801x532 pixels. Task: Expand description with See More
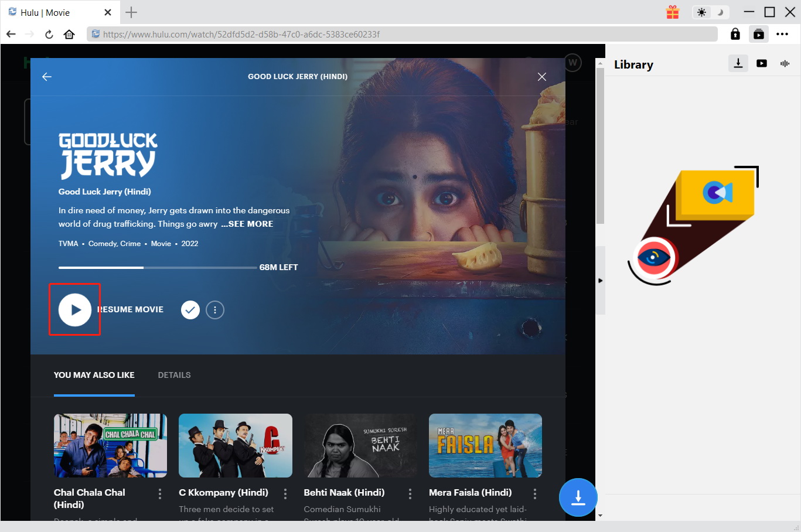click(247, 224)
